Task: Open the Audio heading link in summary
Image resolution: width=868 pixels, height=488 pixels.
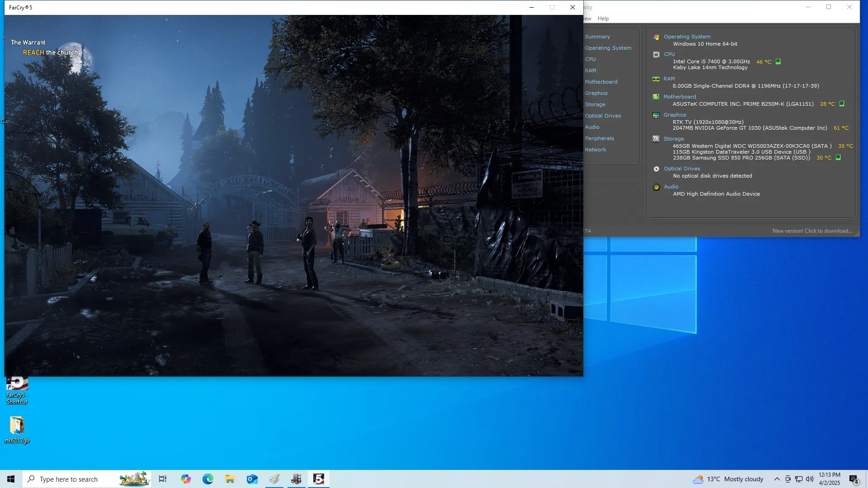Action: pyautogui.click(x=671, y=187)
